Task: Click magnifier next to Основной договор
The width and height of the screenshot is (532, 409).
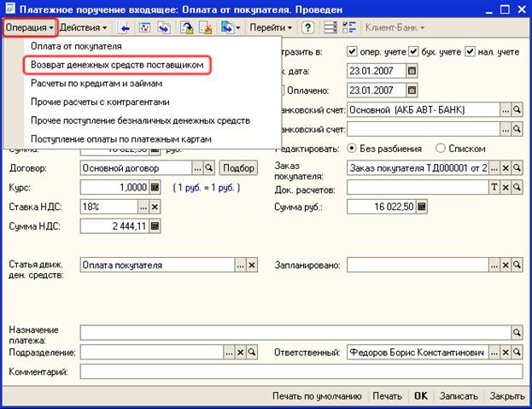Action: (209, 168)
